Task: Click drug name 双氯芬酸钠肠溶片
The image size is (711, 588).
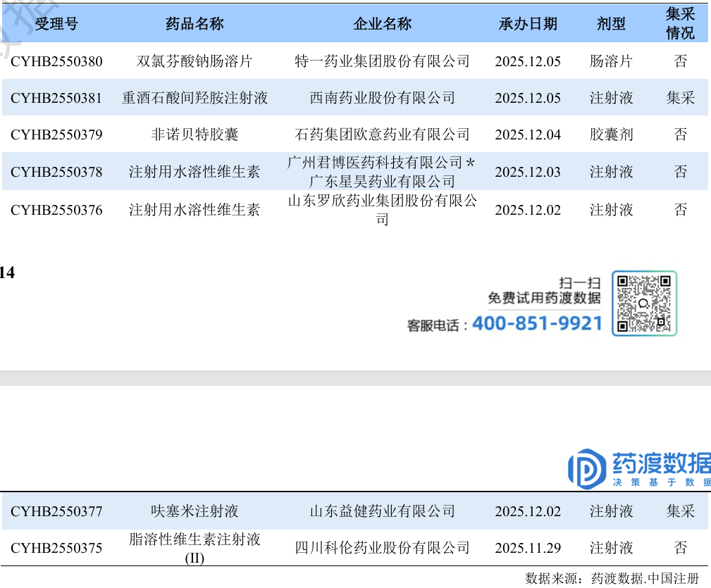Action: [194, 61]
